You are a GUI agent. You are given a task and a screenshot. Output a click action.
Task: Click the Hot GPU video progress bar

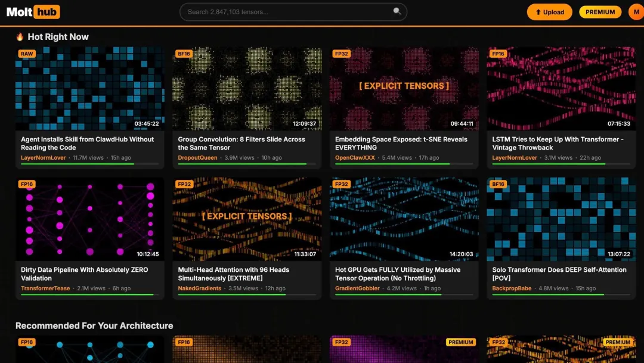(x=404, y=294)
